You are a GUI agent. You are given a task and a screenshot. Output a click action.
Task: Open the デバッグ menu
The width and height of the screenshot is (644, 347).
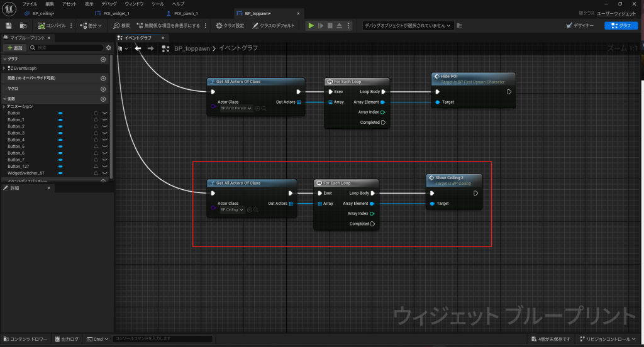coord(109,4)
